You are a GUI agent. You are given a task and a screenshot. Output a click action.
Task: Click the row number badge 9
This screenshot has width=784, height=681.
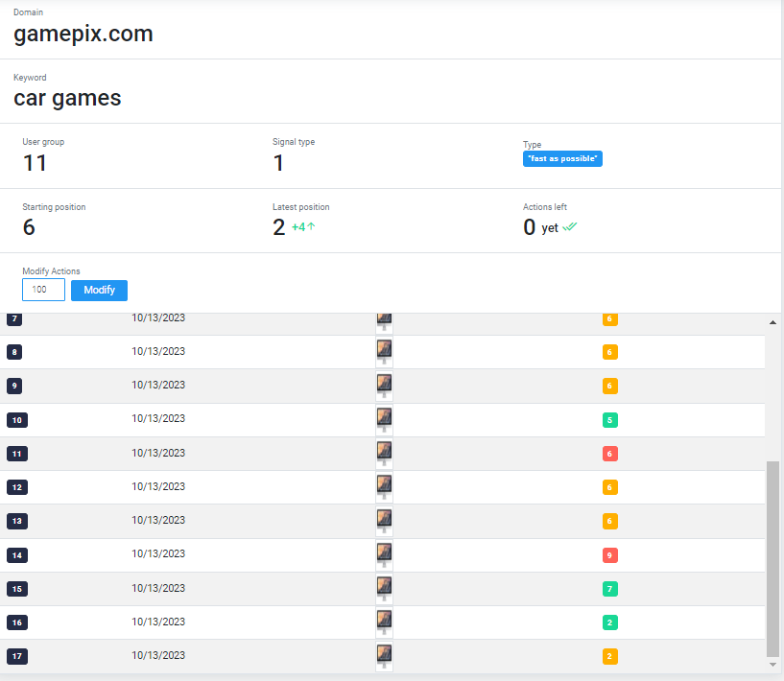[14, 386]
